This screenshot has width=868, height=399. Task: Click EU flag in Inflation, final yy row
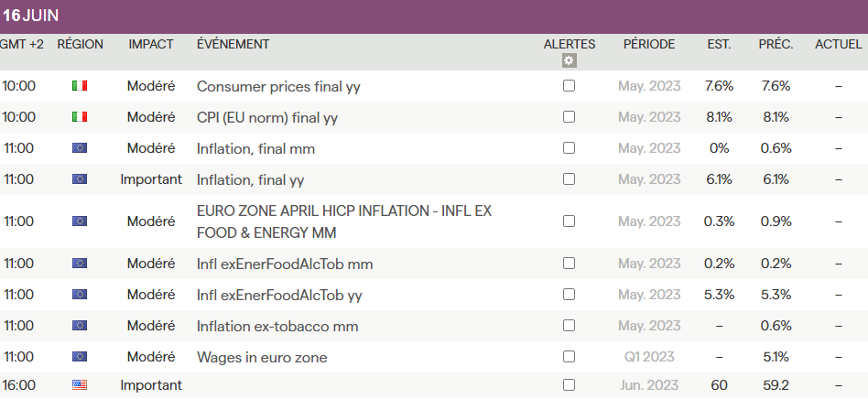point(80,179)
